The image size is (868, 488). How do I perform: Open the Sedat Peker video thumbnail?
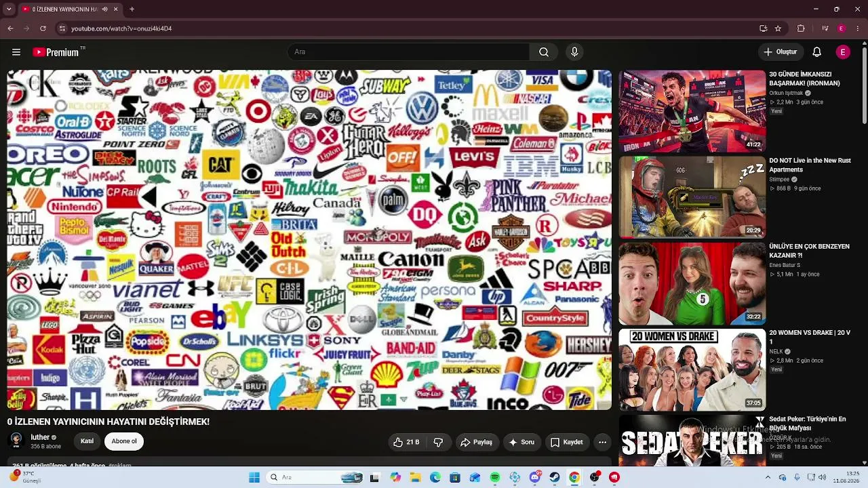coord(692,441)
